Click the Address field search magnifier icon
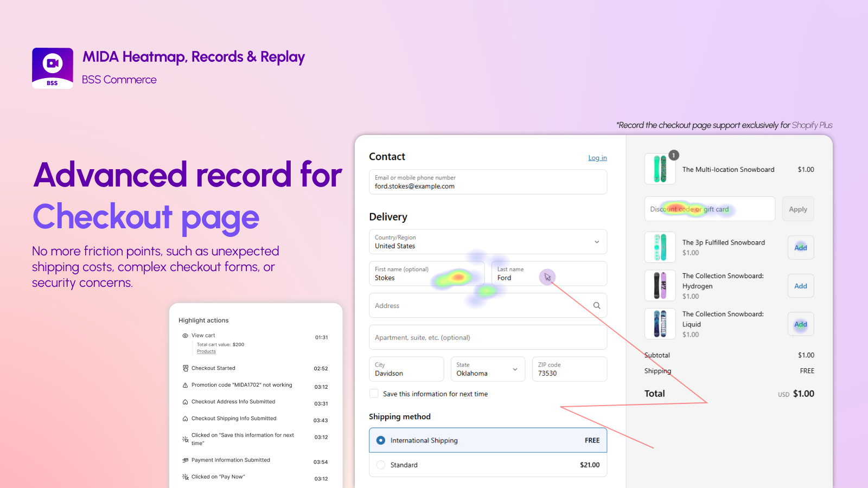This screenshot has height=488, width=868. click(597, 306)
